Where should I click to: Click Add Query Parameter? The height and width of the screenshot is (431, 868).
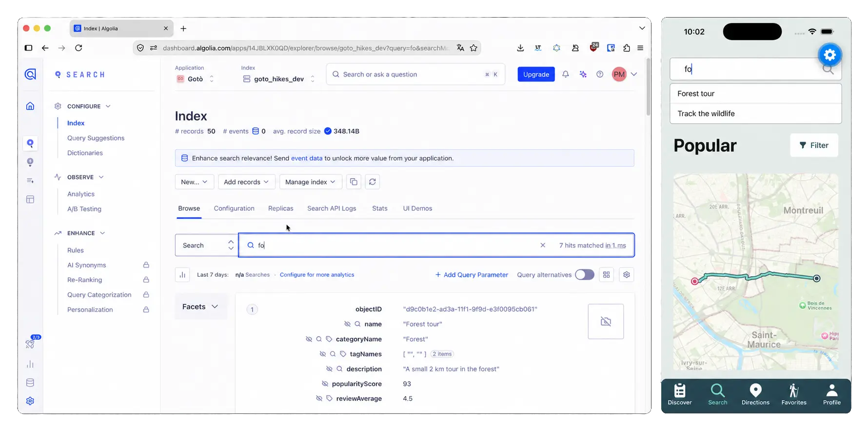[x=472, y=275]
